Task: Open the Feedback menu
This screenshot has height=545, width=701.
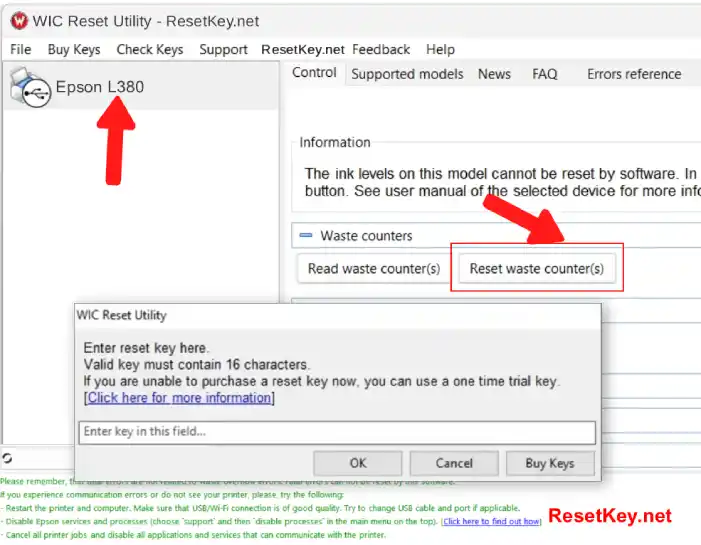Action: click(381, 49)
